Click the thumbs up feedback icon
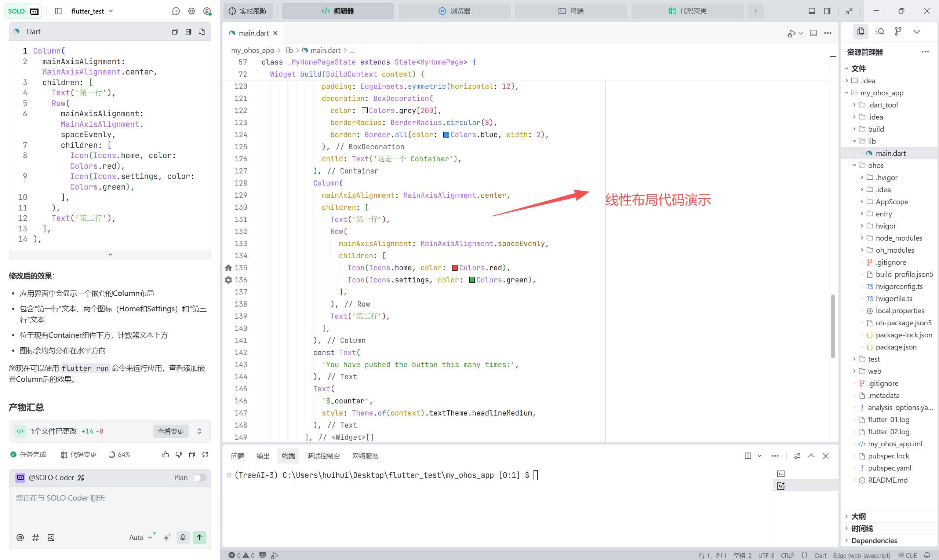Screen dimensions: 939x560 [165, 454]
